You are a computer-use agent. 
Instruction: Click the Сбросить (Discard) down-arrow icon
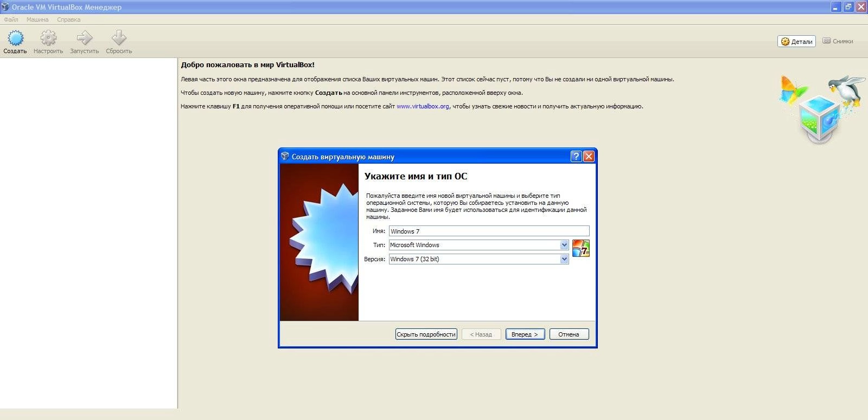[x=119, y=38]
